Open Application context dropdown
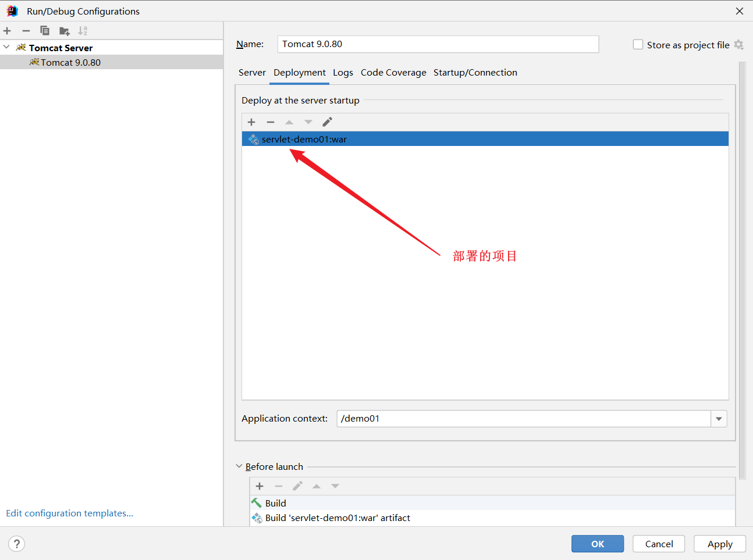The width and height of the screenshot is (753, 560). [x=719, y=419]
